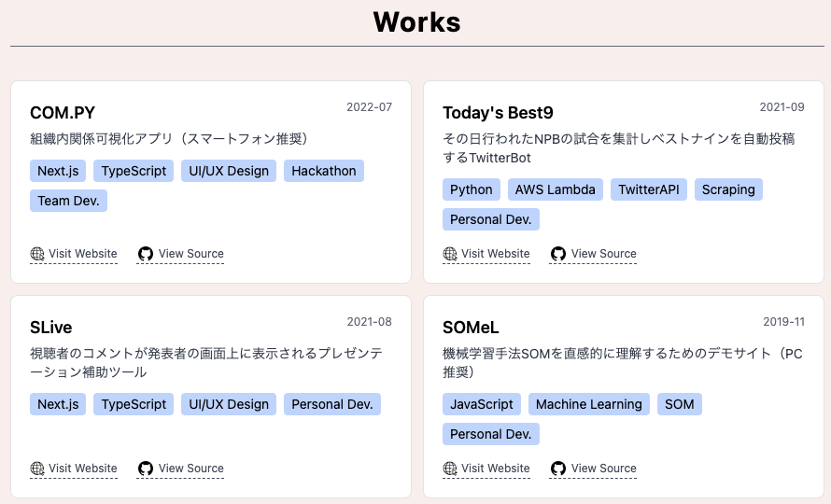Image resolution: width=831 pixels, height=504 pixels.
Task: Click the GitHub icon in the SLive card
Action: [x=146, y=469]
